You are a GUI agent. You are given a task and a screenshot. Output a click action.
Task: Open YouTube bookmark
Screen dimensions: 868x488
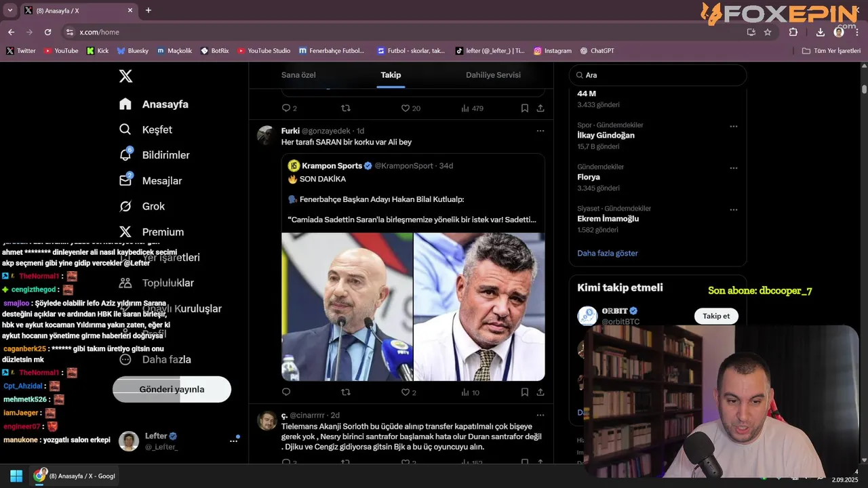click(x=61, y=51)
